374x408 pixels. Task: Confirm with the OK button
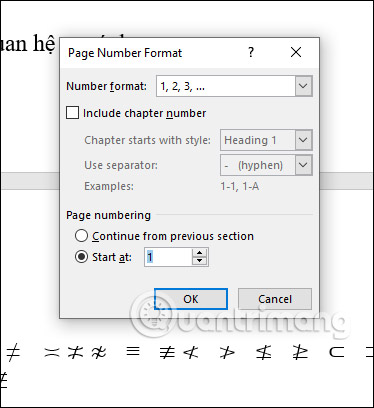tap(191, 299)
